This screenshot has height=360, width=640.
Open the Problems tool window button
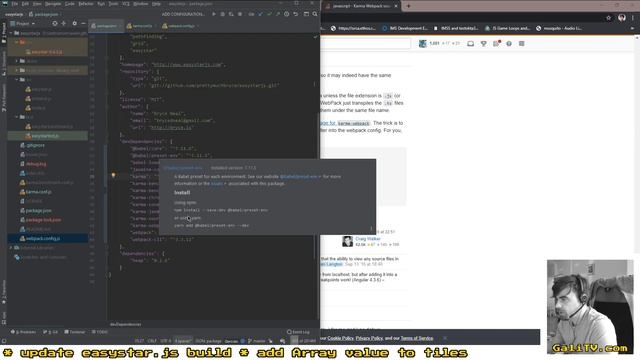(24, 332)
